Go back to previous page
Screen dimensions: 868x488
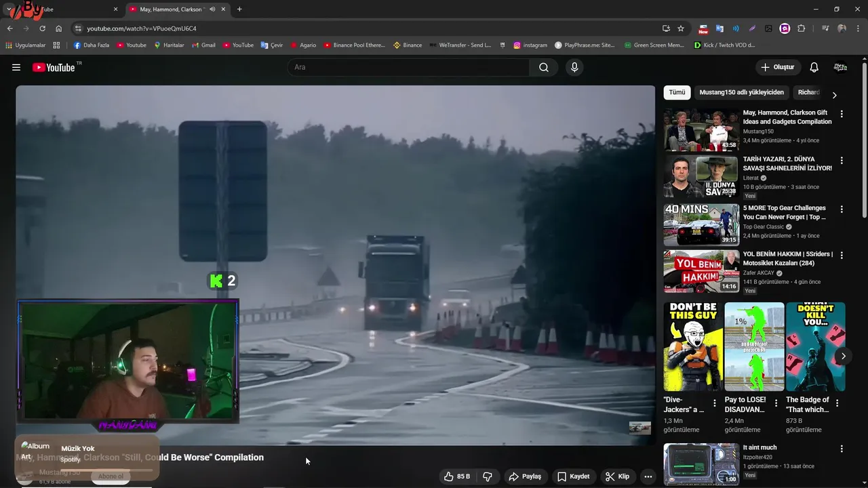point(9,28)
